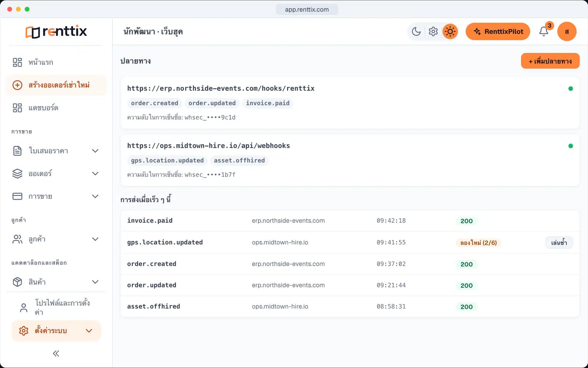The image size is (588, 368).
Task: Open notifications bell icon
Action: [x=544, y=32]
